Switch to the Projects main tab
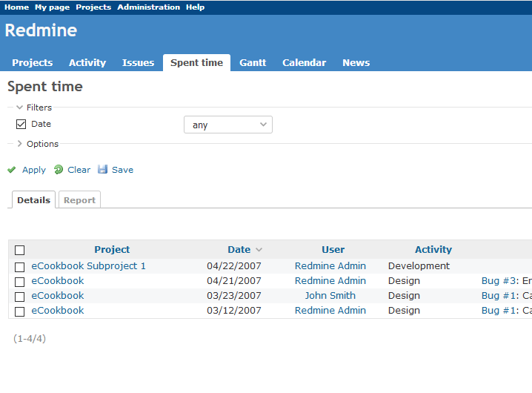 33,63
